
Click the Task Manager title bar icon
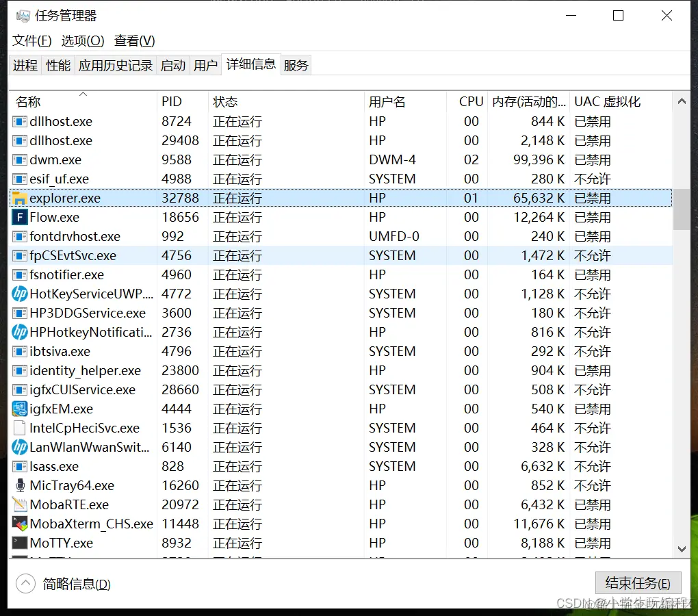[x=23, y=16]
